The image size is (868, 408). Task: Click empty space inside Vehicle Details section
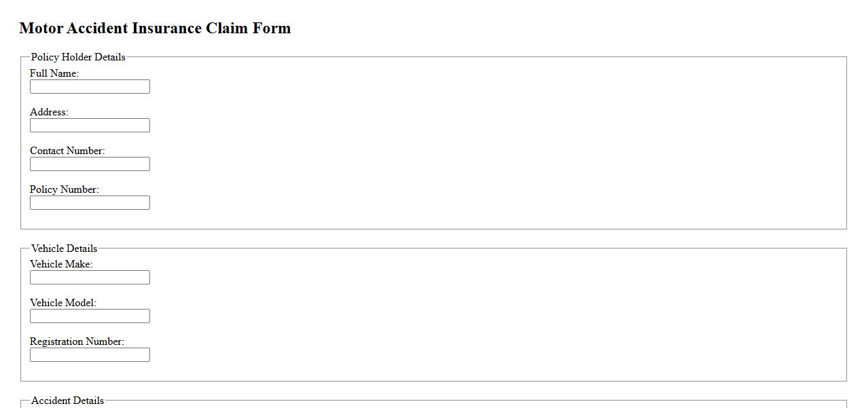[475, 312]
